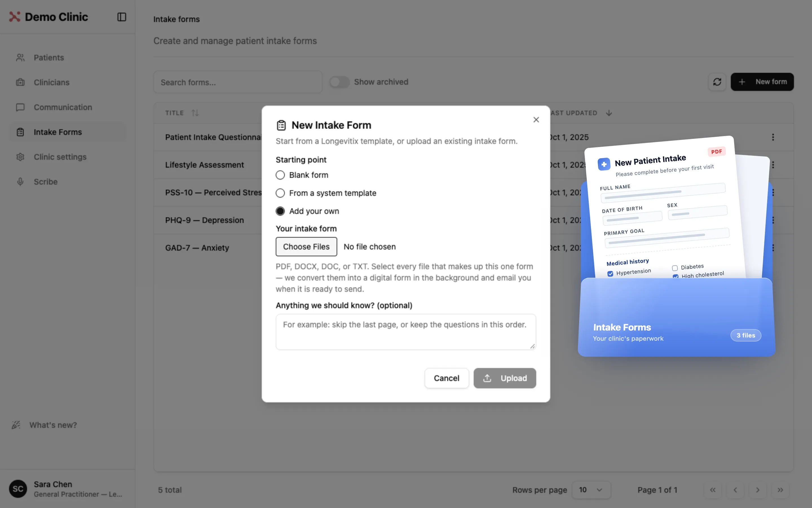The height and width of the screenshot is (508, 812).
Task: Click the 3 files badge
Action: pyautogui.click(x=745, y=335)
